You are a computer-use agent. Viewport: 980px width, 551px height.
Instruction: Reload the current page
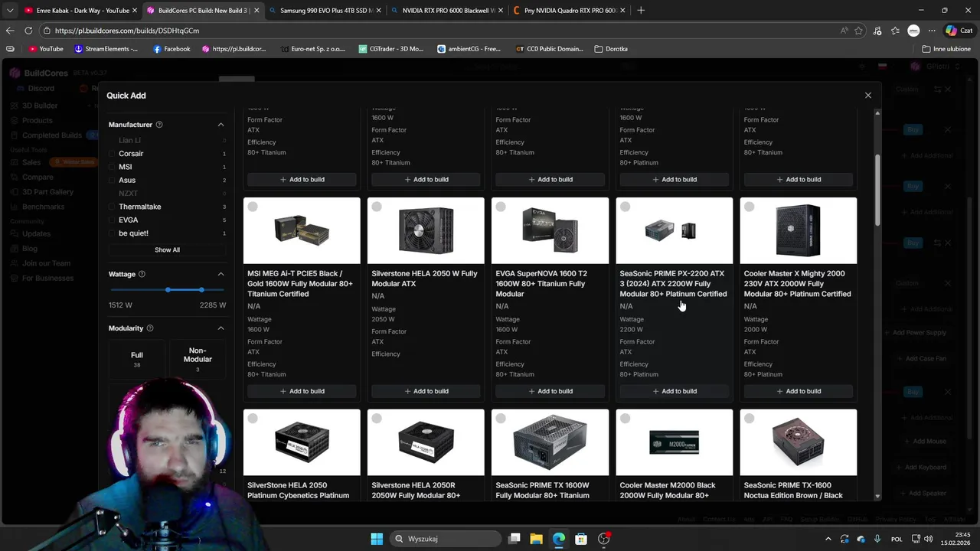28,31
